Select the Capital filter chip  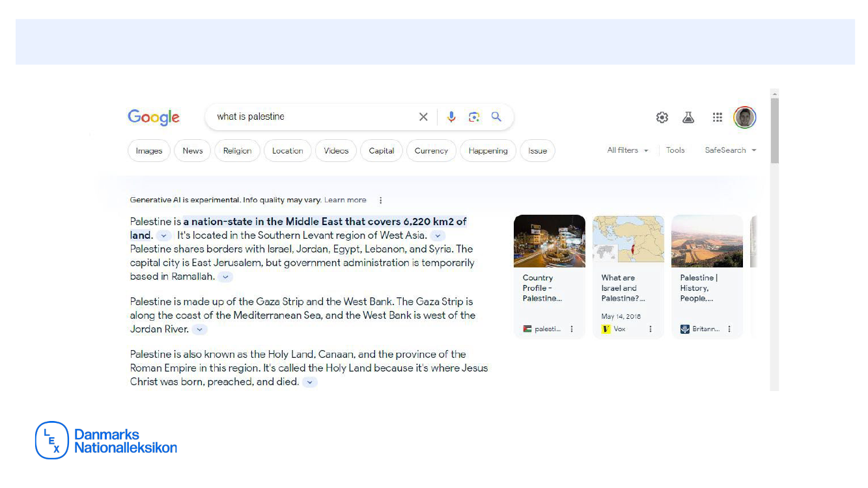pos(382,151)
